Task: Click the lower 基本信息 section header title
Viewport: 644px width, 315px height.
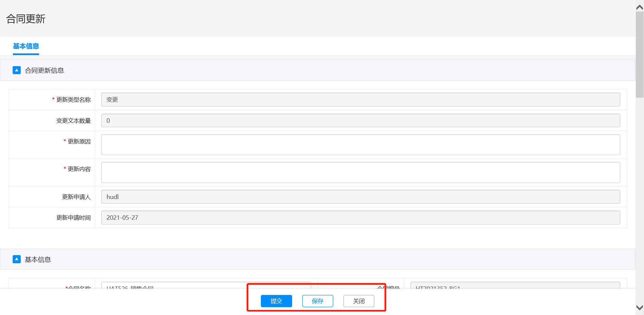Action: pos(38,260)
